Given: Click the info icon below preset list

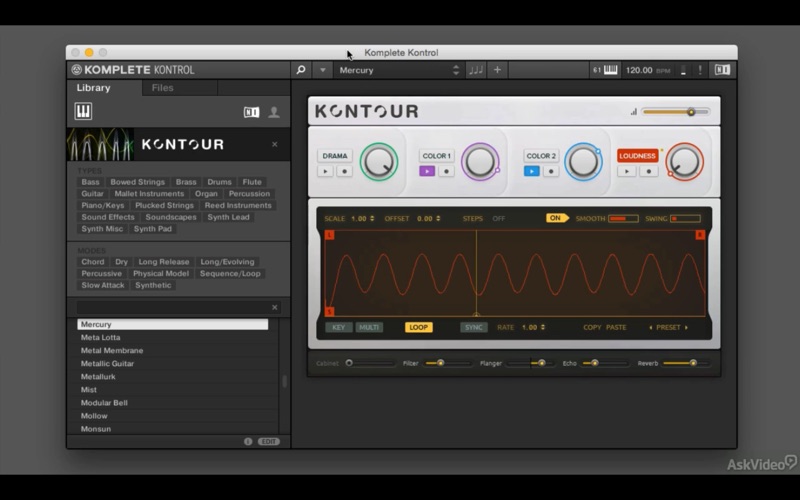Looking at the screenshot, I should click(x=248, y=441).
